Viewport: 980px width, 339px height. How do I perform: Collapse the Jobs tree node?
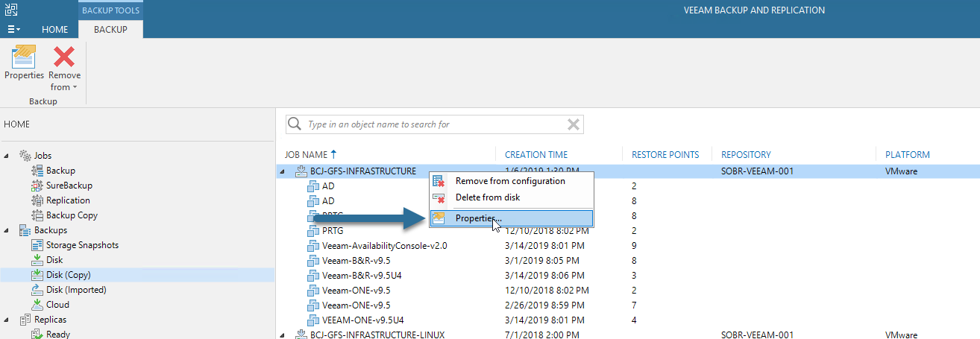click(7, 156)
